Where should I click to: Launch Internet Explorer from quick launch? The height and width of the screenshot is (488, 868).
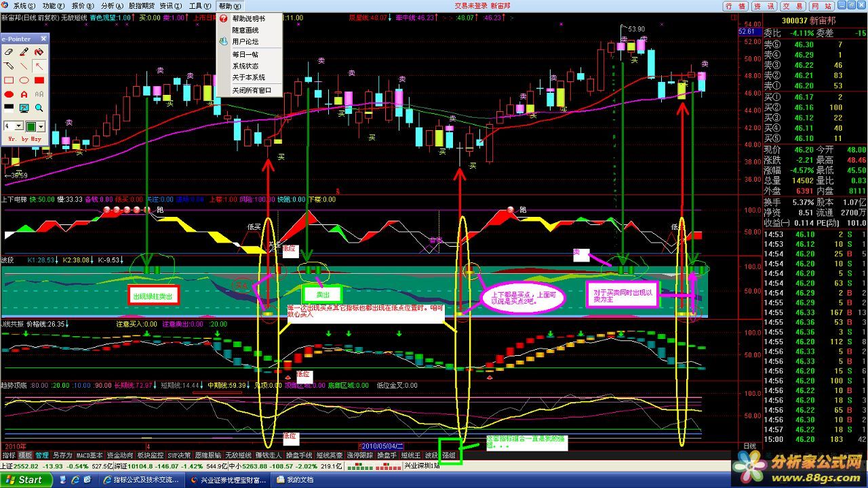coord(75,480)
